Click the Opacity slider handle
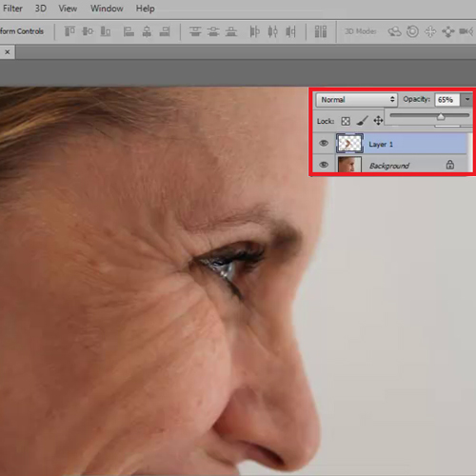Image resolution: width=476 pixels, height=476 pixels. tap(441, 116)
